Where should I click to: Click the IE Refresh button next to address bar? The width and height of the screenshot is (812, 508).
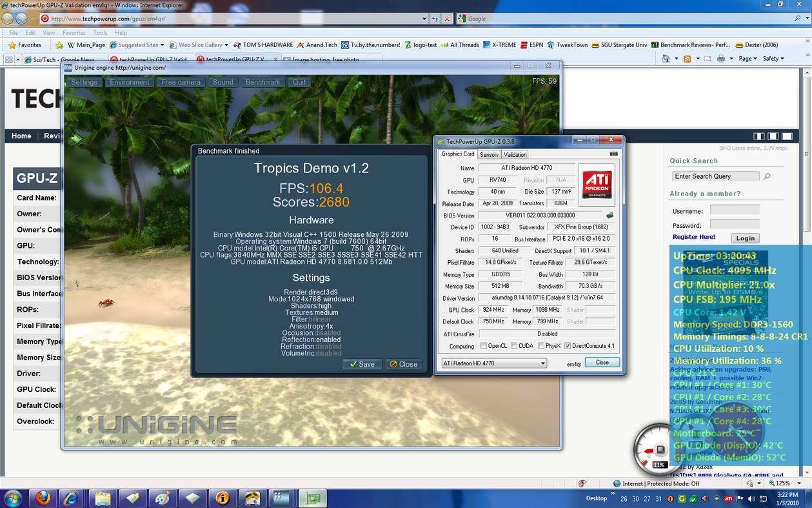point(435,19)
